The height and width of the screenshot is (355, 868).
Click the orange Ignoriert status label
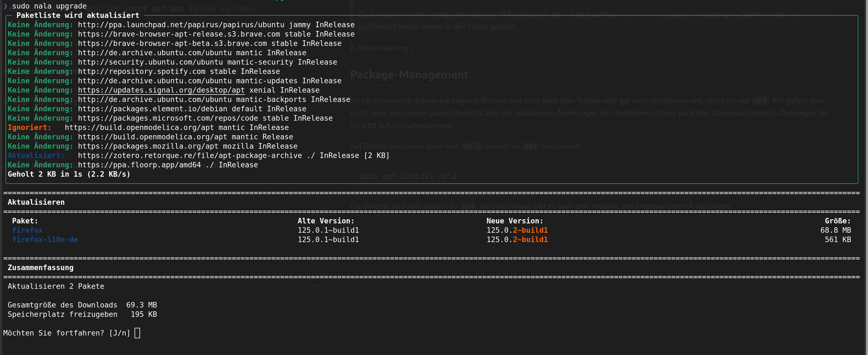click(29, 127)
